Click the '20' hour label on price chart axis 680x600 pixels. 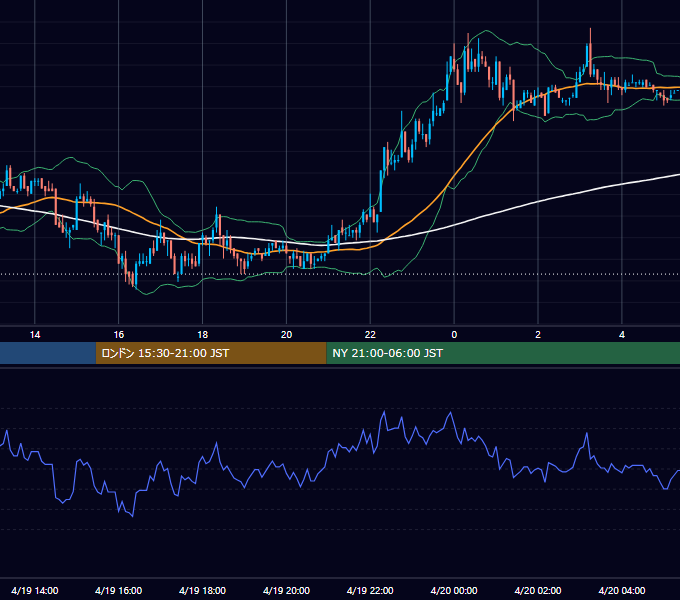(x=286, y=335)
